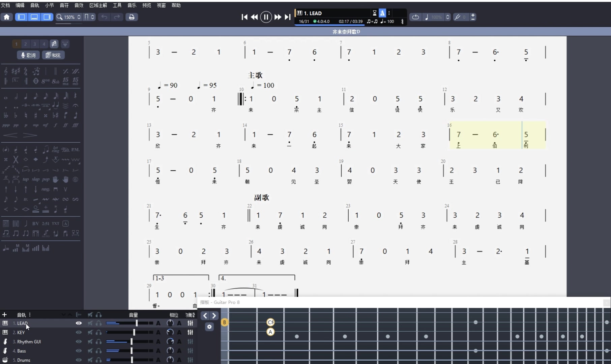Select the 1. LEAD track
Screen dimensions: 611x364
click(x=22, y=323)
